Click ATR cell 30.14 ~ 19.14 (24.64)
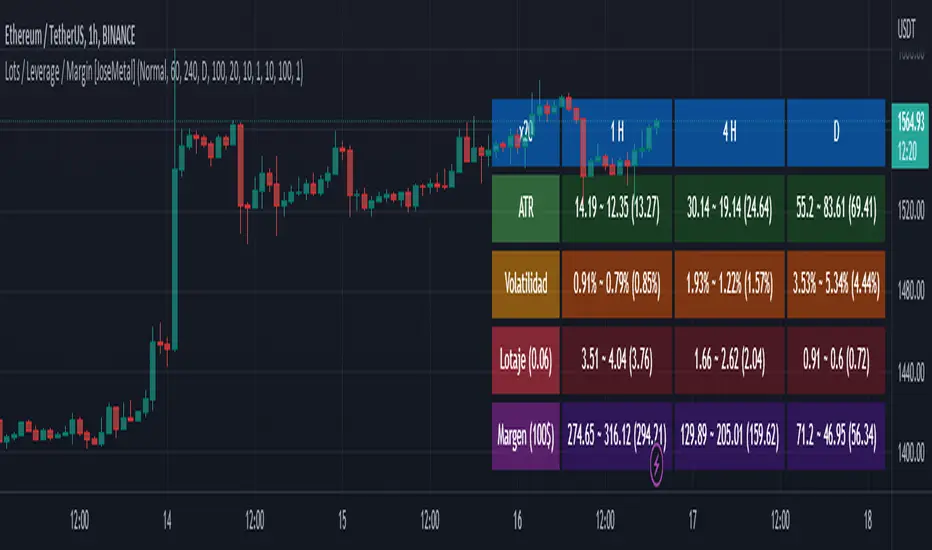This screenshot has height=550, width=932. tap(729, 208)
